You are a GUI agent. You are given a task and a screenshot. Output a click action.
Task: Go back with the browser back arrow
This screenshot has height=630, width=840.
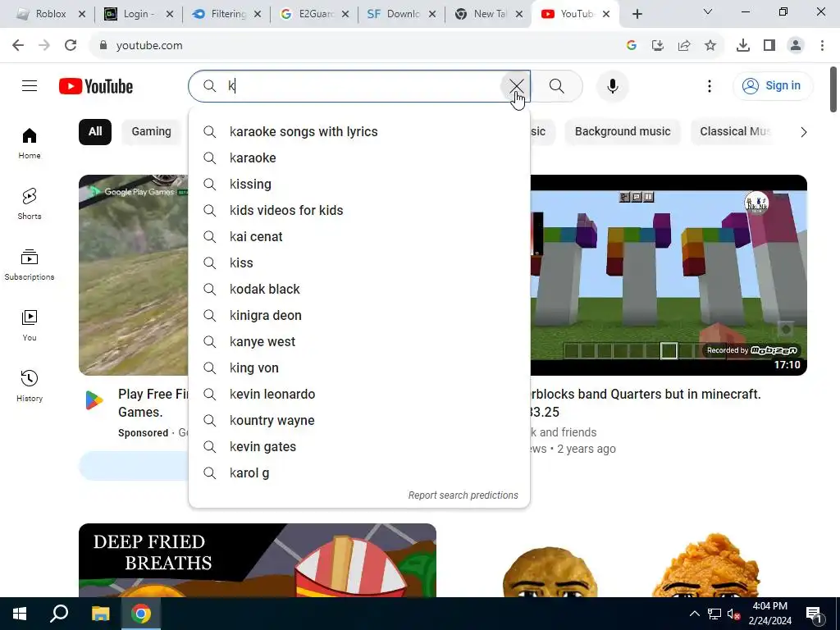tap(18, 46)
